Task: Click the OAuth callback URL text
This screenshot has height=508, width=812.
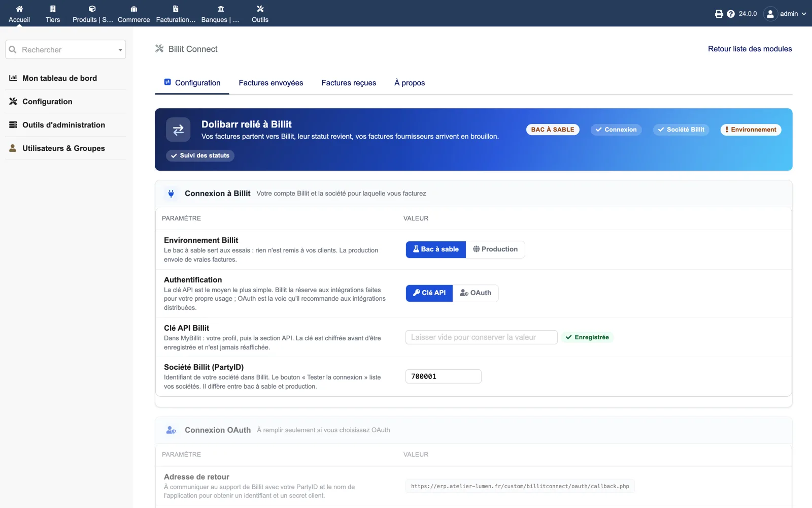Action: coord(520,486)
